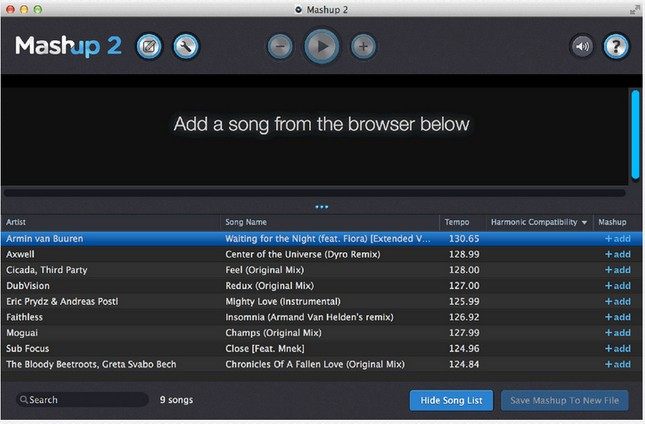Add Cicada, Third Party song to mashup
Viewport: 645px width, 424px height.
[x=618, y=270]
